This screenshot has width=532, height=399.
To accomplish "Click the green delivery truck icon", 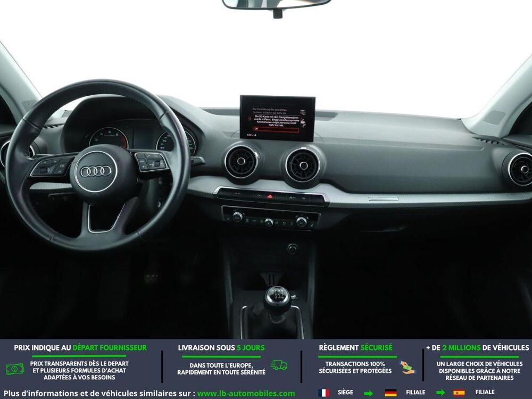I will 279,365.
